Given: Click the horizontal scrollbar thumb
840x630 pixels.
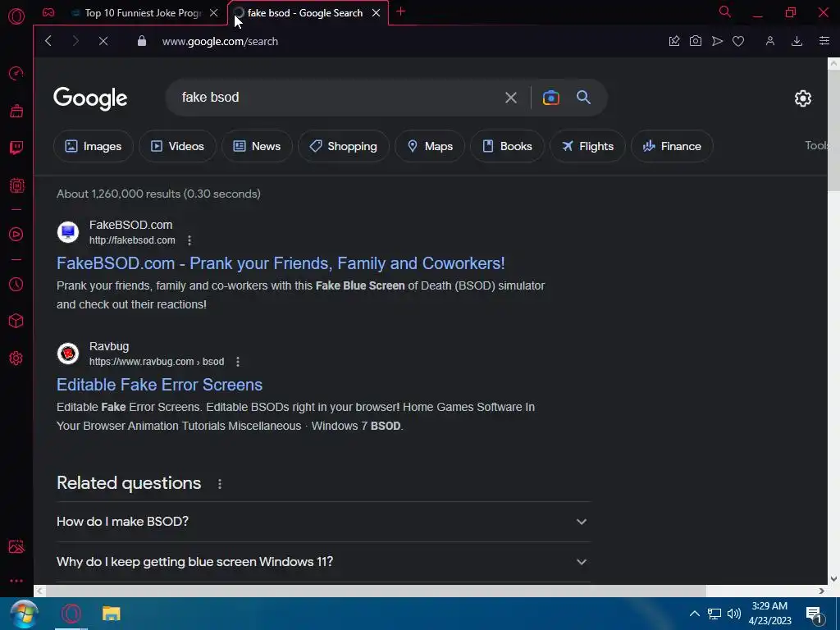Looking at the screenshot, I should pos(376,591).
